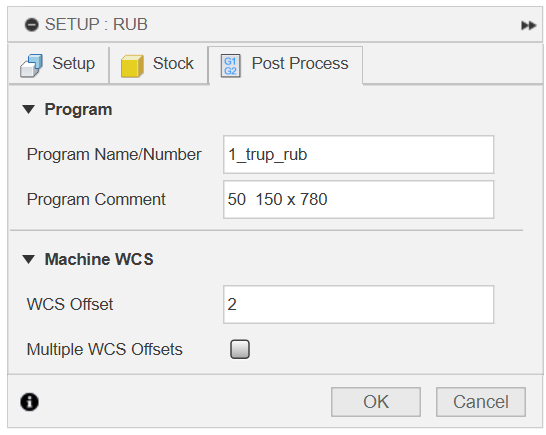This screenshot has width=546, height=435.
Task: Switch to the Setup tab
Action: [x=58, y=65]
